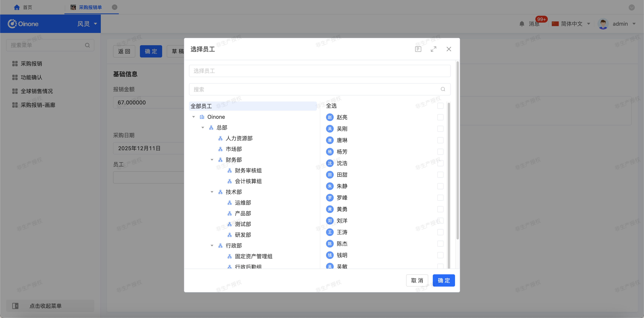Click the admin avatar picture
644x318 pixels.
tap(603, 24)
